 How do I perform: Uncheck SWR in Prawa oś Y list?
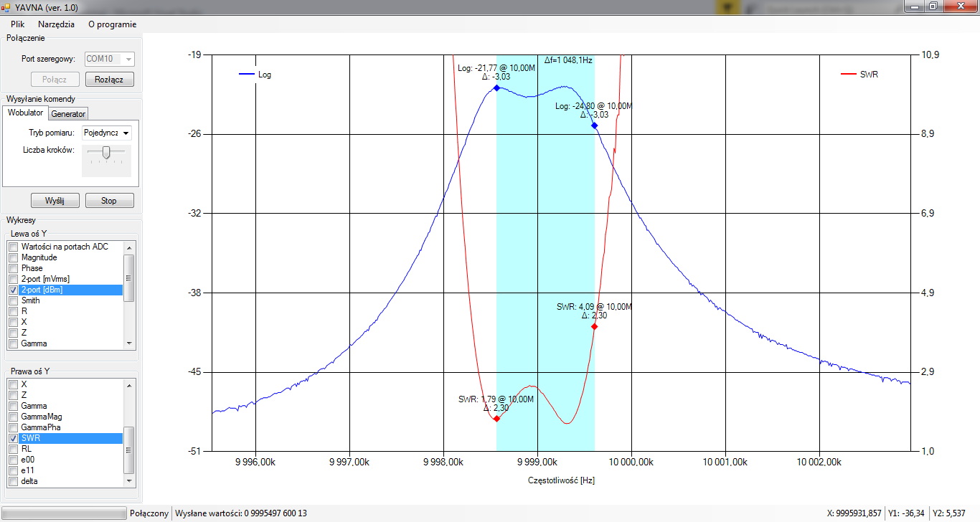click(x=13, y=438)
